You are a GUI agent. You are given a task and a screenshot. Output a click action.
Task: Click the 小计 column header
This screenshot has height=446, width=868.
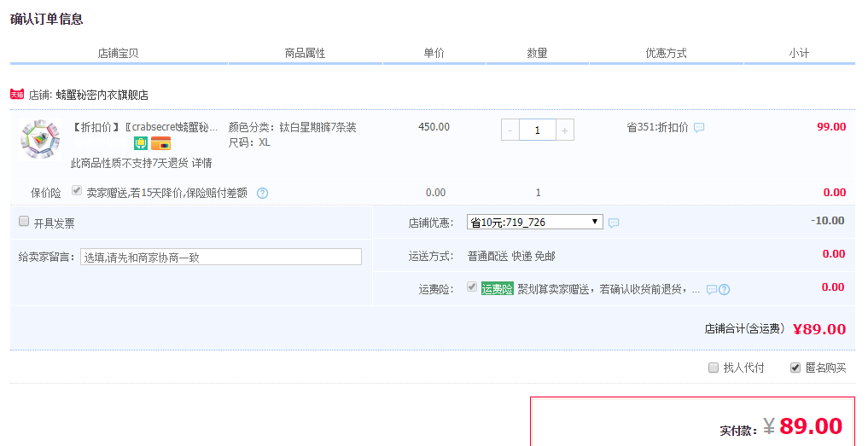[x=799, y=53]
